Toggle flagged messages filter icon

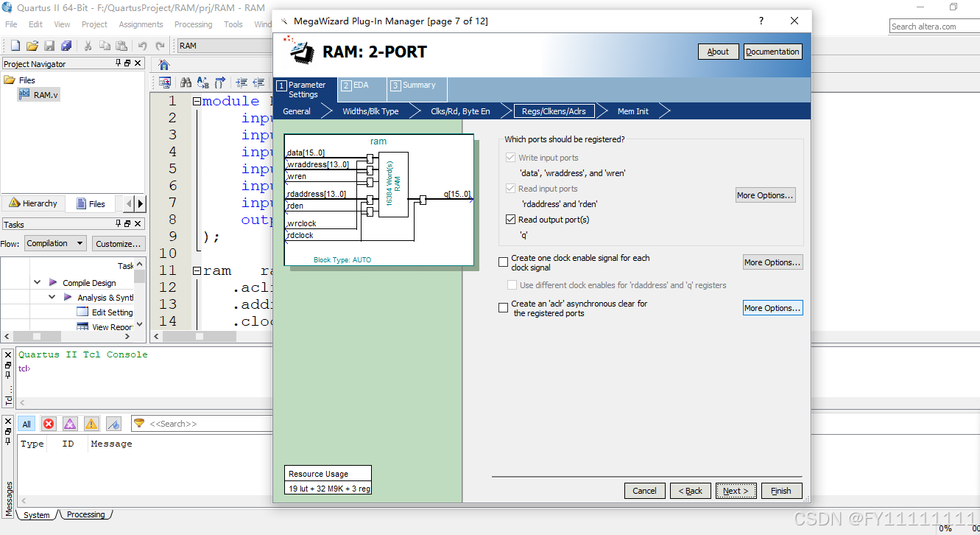click(113, 424)
